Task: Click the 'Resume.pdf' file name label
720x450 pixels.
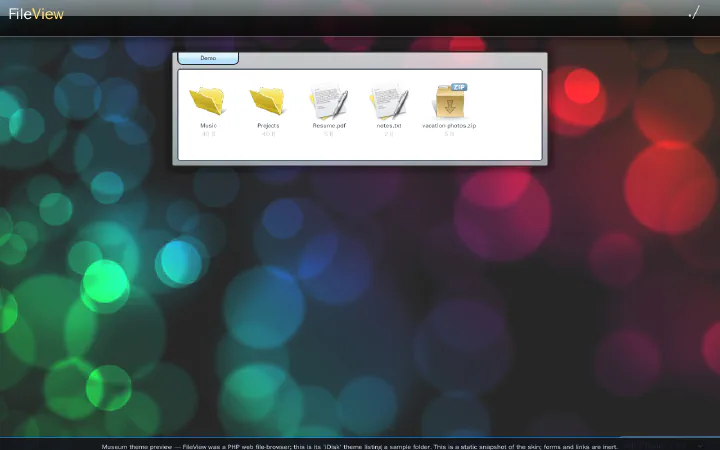Action: 329,125
